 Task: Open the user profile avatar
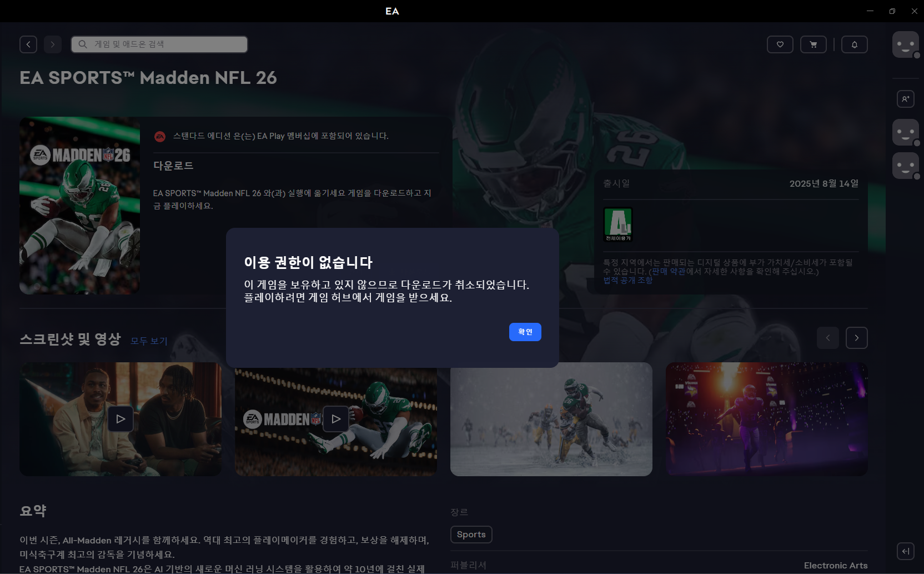pyautogui.click(x=906, y=44)
